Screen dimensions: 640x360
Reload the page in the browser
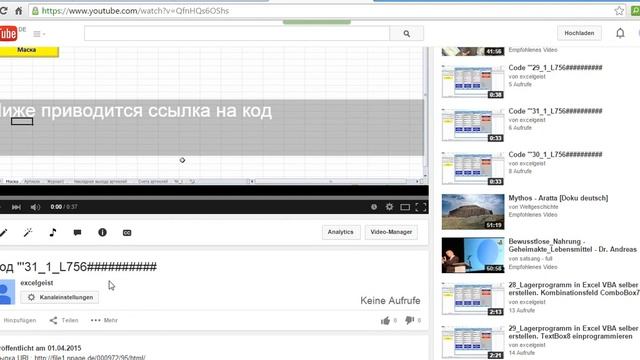(4, 11)
